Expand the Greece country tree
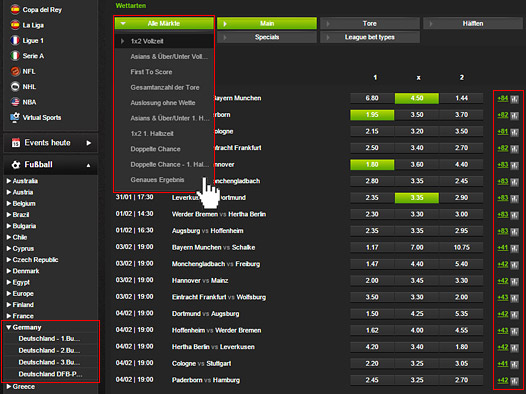This screenshot has height=394, width=526. tap(9, 387)
